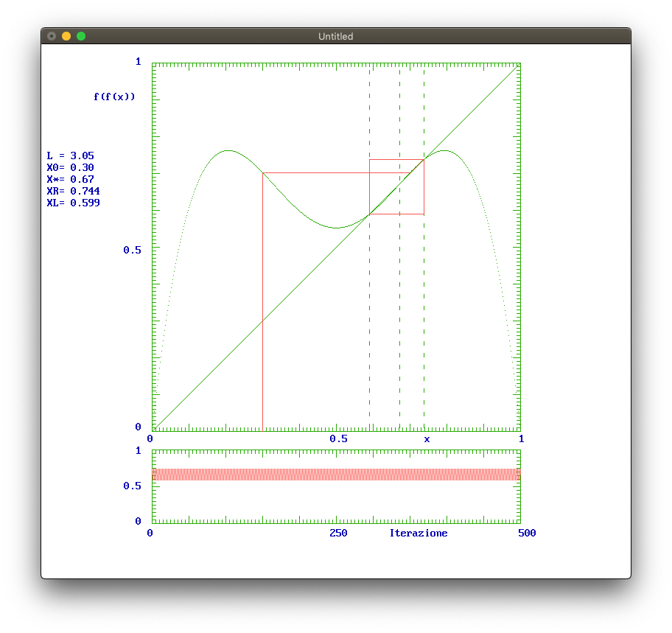The image size is (672, 633).
Task: Click the "250" tick label below lower plot
Action: pyautogui.click(x=338, y=533)
